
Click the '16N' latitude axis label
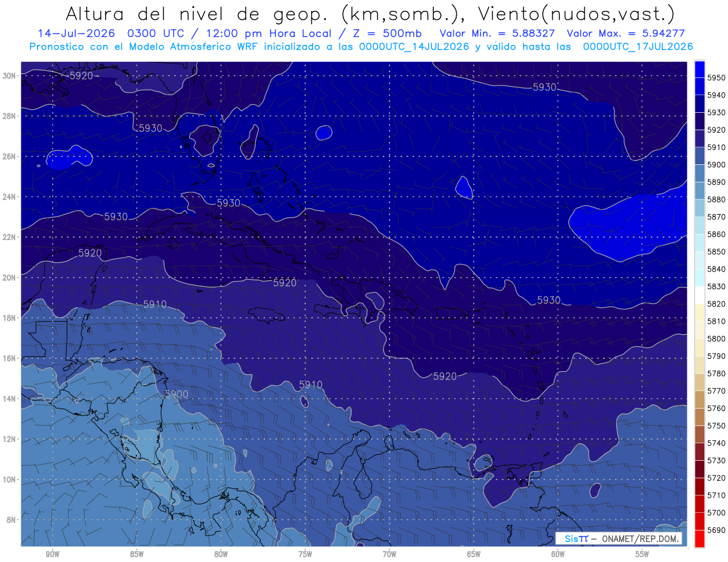click(x=9, y=358)
